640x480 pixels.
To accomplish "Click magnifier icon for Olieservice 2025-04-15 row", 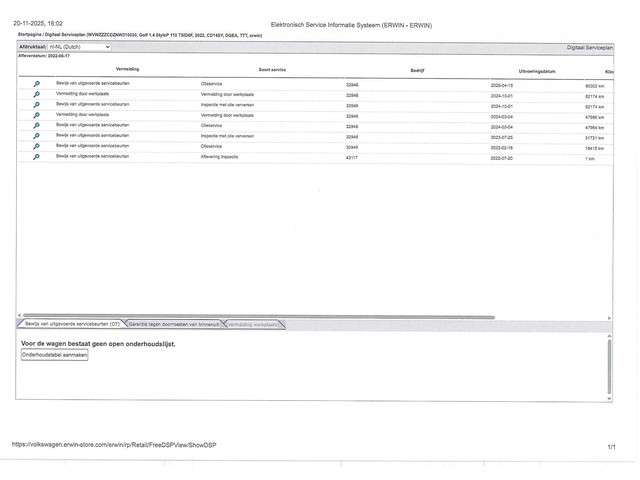I will point(37,84).
